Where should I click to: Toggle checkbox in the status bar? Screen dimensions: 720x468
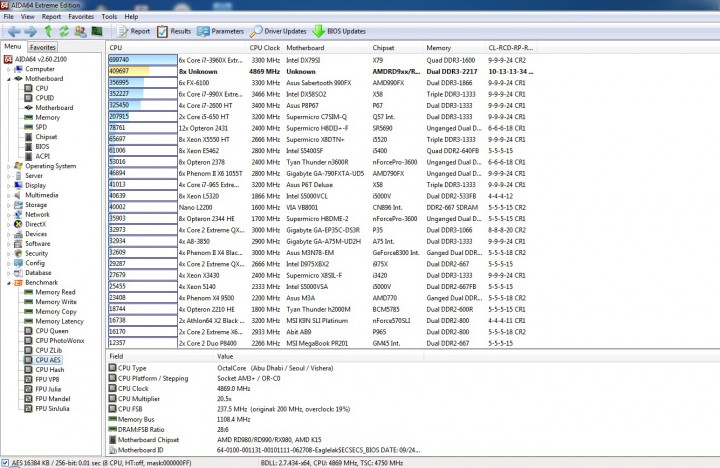5,462
